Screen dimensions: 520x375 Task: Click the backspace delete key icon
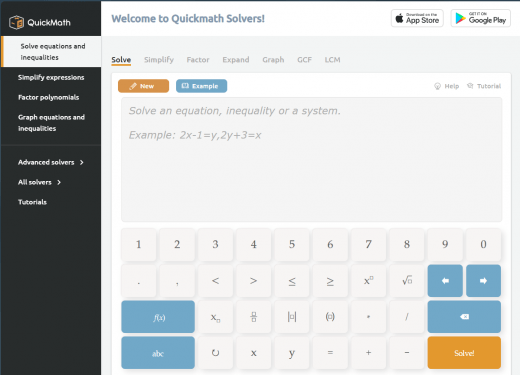(x=464, y=317)
